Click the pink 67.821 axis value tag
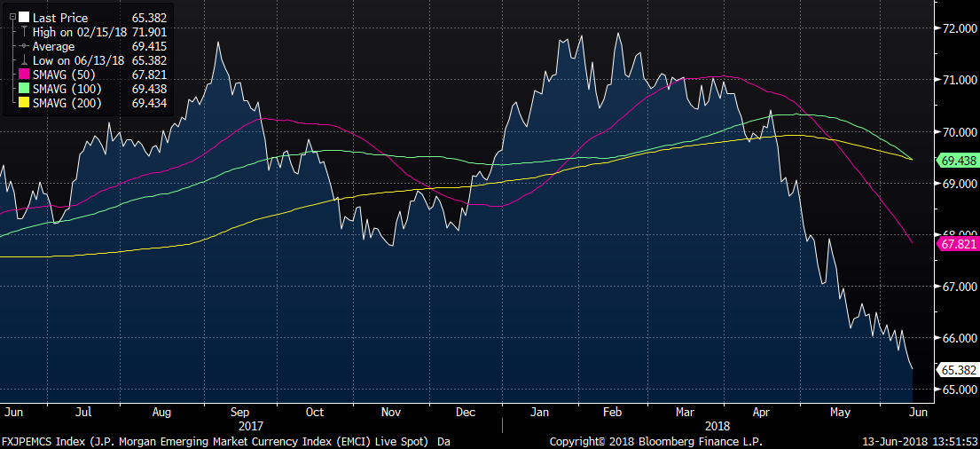This screenshot has width=980, height=449. pyautogui.click(x=956, y=244)
